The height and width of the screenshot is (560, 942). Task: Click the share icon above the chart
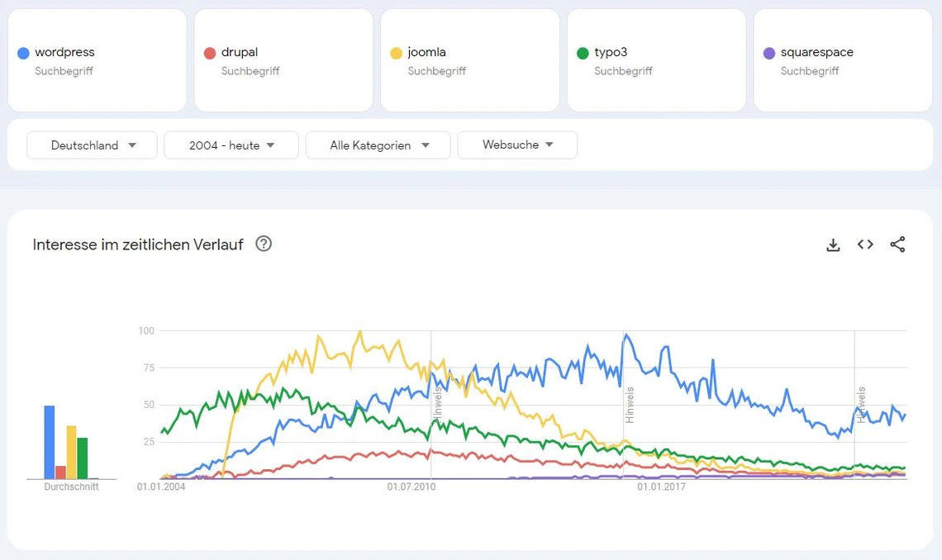click(897, 244)
